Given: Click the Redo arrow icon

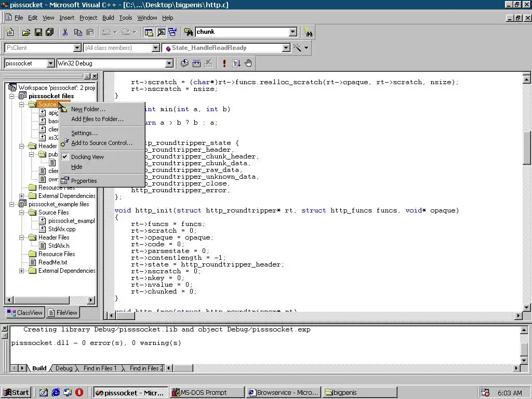Looking at the screenshot, I should pos(126,32).
